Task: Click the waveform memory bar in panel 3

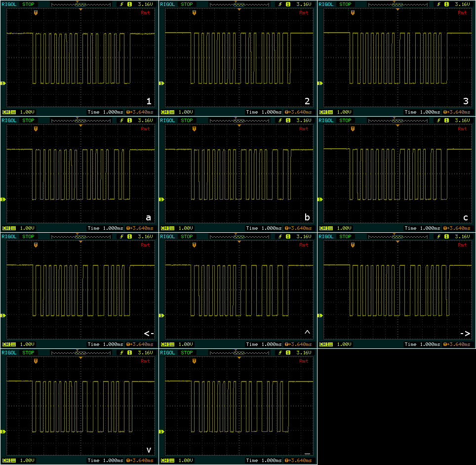Action: (397, 4)
